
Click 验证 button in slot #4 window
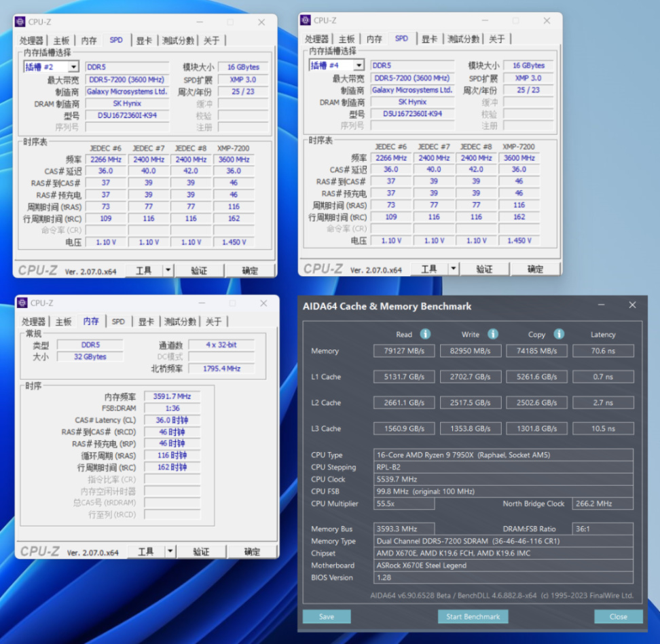click(x=484, y=269)
